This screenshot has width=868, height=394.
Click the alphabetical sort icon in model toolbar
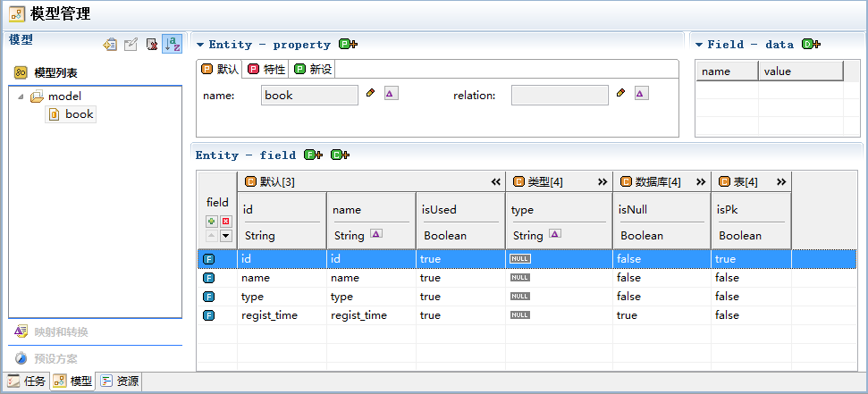[x=173, y=45]
